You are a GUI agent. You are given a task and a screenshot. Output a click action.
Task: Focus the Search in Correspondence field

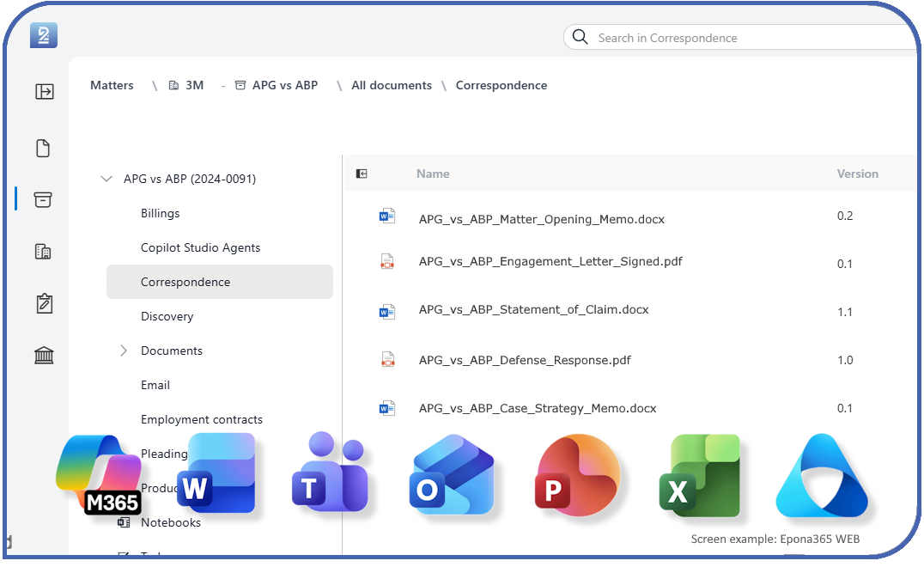742,38
